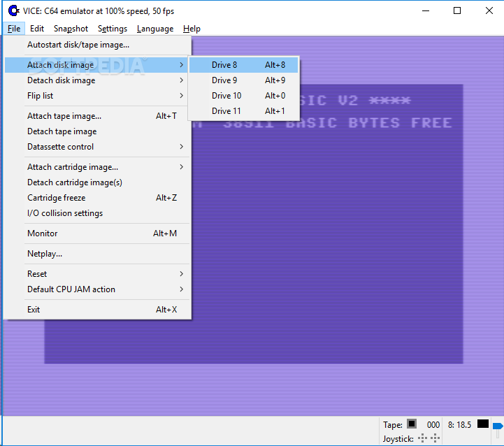Close the VICE window

[x=489, y=11]
